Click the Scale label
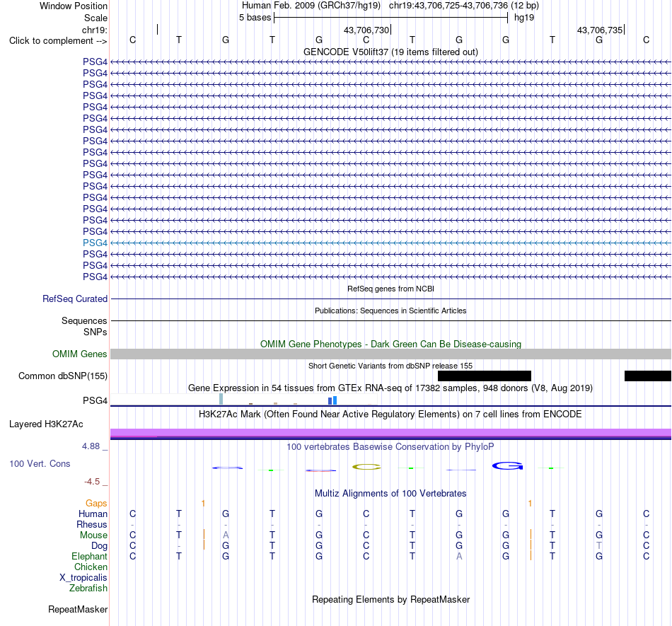The width and height of the screenshot is (672, 626). [95, 18]
